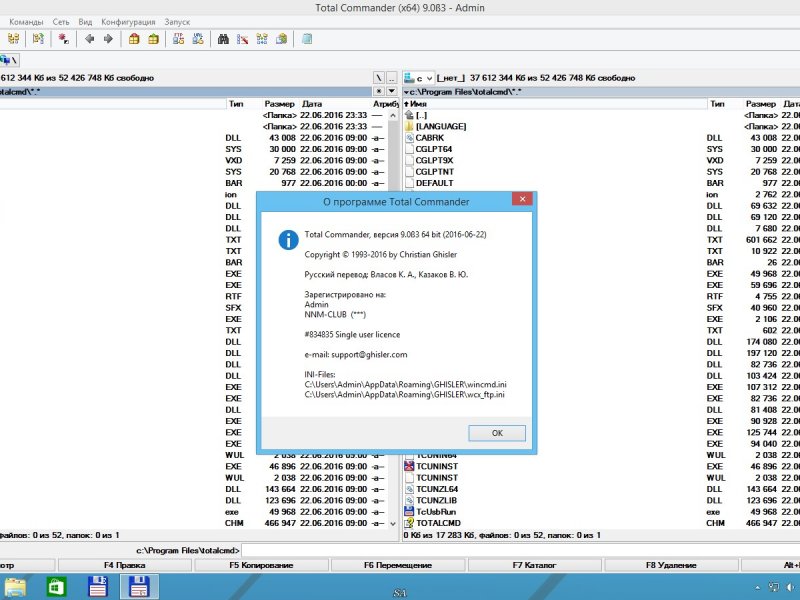Image resolution: width=800 pixels, height=600 pixels.
Task: Open File Explorer from the taskbar
Action: click(15, 587)
